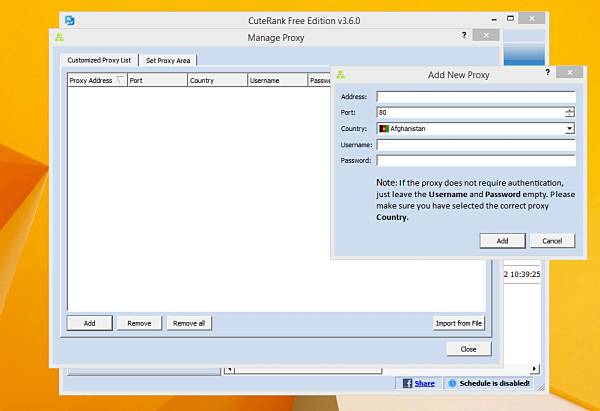This screenshot has width=600, height=411.
Task: Maximize the CuteRank main window
Action: pyautogui.click(x=510, y=18)
